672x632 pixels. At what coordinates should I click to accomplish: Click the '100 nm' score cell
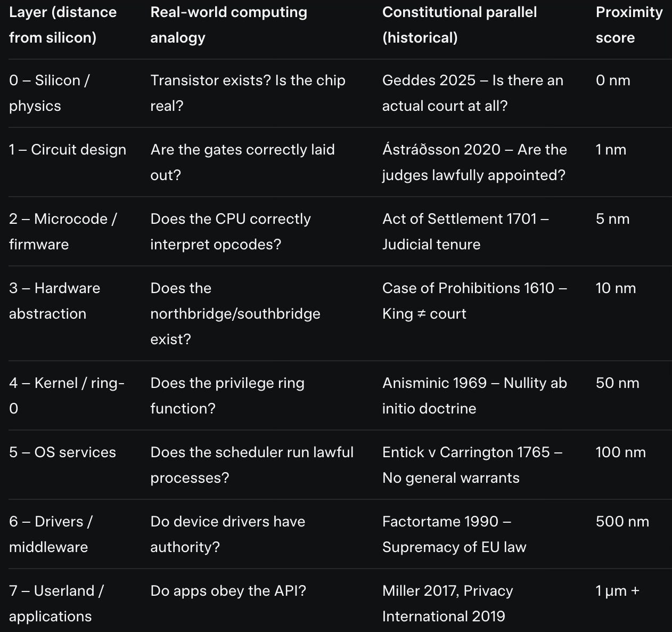(x=620, y=452)
